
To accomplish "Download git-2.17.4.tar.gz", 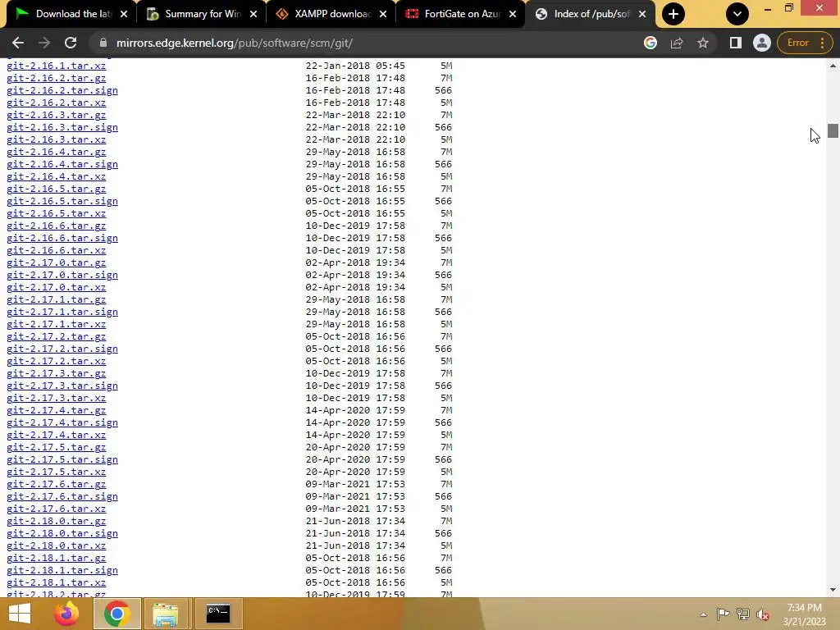I will pyautogui.click(x=57, y=410).
